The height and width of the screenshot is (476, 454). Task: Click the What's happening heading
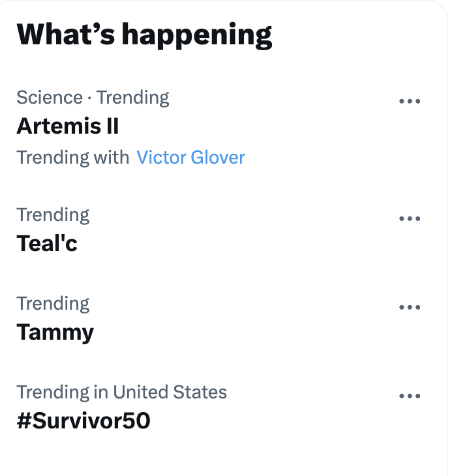[x=144, y=34]
